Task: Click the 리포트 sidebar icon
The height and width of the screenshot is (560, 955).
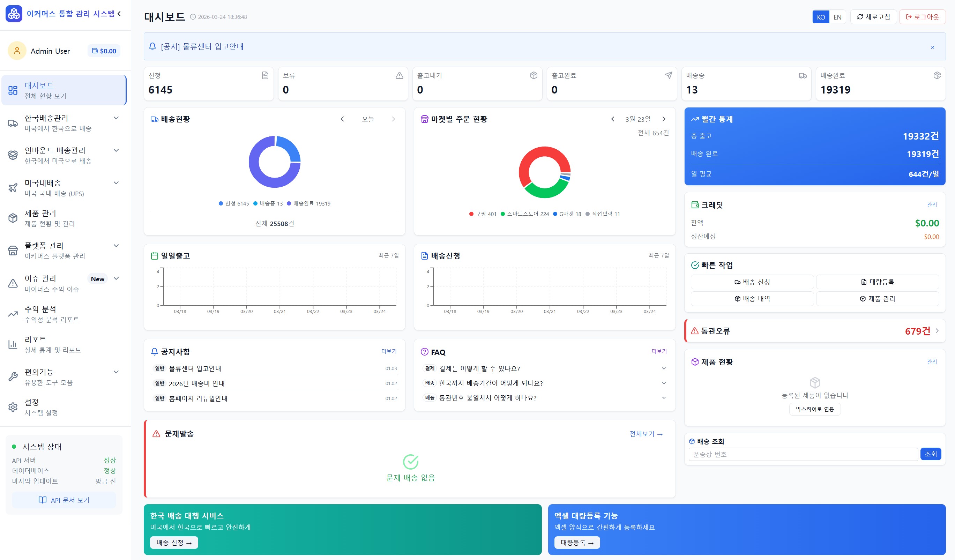Action: (x=13, y=344)
